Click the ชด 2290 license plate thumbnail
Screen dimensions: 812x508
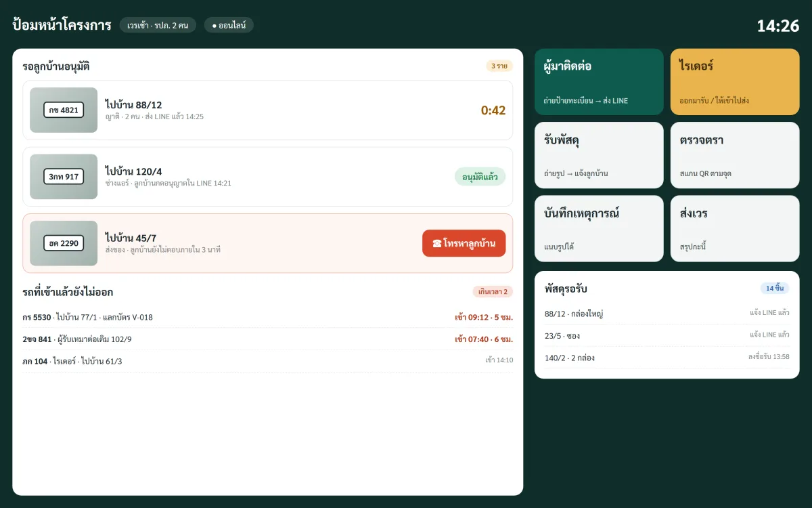click(64, 243)
